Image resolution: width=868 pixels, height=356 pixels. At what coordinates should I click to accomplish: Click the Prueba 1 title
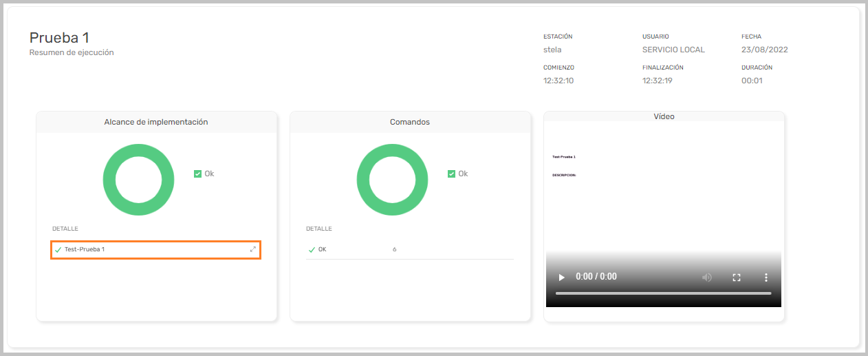click(59, 38)
